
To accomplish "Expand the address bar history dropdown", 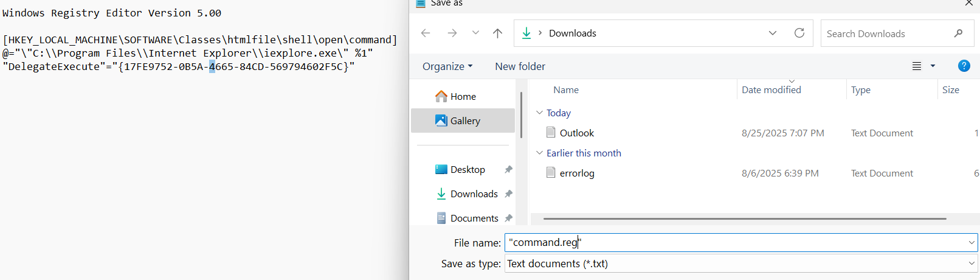I will 773,33.
